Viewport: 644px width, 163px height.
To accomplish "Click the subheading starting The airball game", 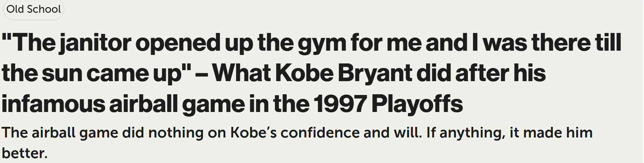I will (297, 143).
